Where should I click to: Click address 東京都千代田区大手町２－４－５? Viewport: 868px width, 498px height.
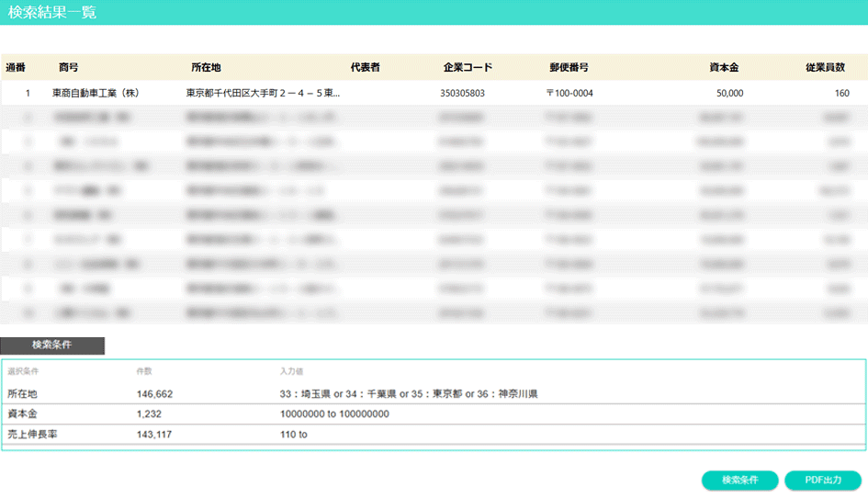click(x=263, y=93)
